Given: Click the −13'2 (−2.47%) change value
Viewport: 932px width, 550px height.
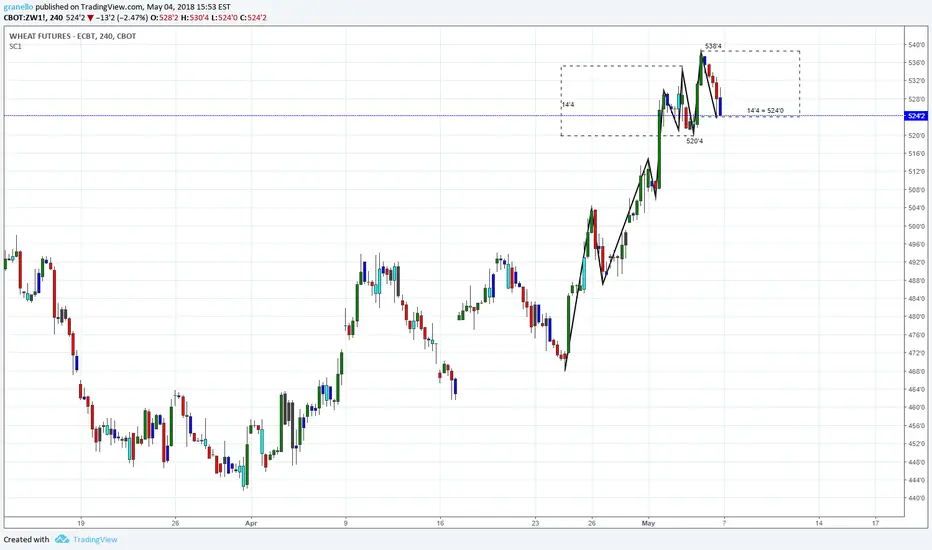Looking at the screenshot, I should pos(122,18).
